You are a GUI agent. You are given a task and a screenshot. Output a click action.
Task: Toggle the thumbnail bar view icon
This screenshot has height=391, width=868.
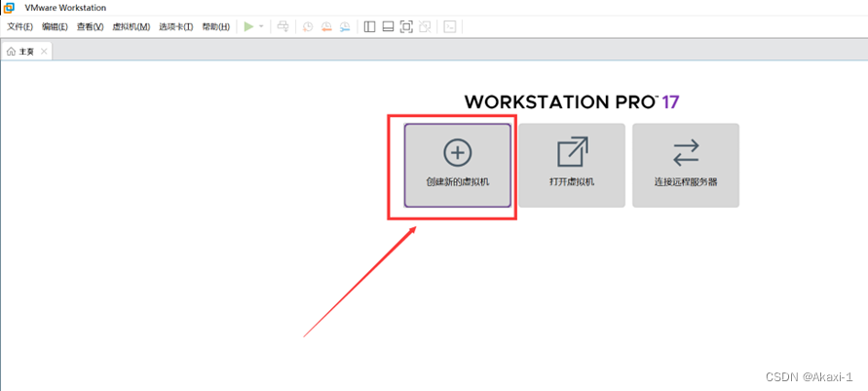388,26
